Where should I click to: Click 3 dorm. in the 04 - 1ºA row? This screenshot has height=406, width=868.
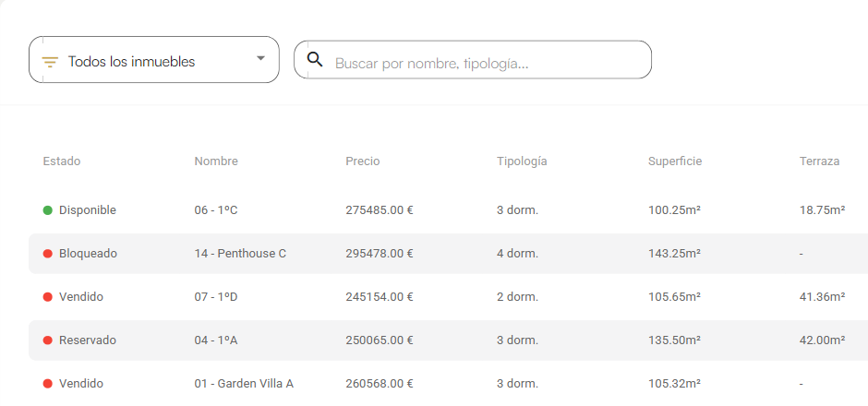point(518,340)
